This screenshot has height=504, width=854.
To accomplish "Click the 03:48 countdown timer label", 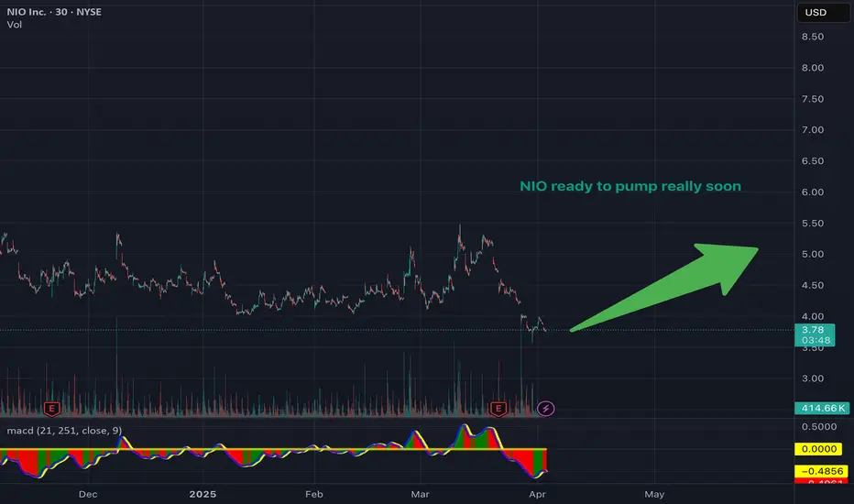I will (x=816, y=341).
